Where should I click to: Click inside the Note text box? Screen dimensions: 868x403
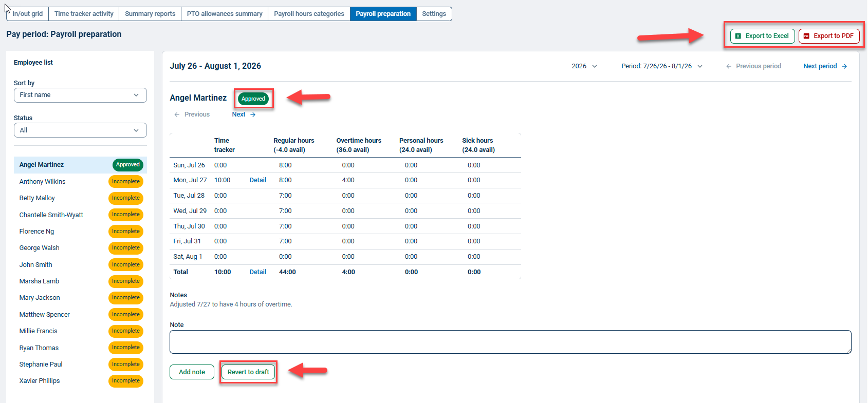(510, 342)
